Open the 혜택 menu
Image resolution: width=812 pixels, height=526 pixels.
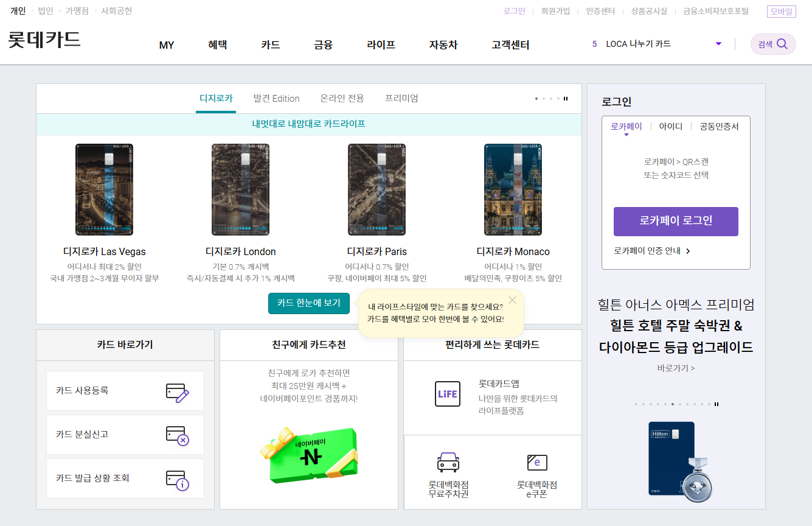pos(218,44)
